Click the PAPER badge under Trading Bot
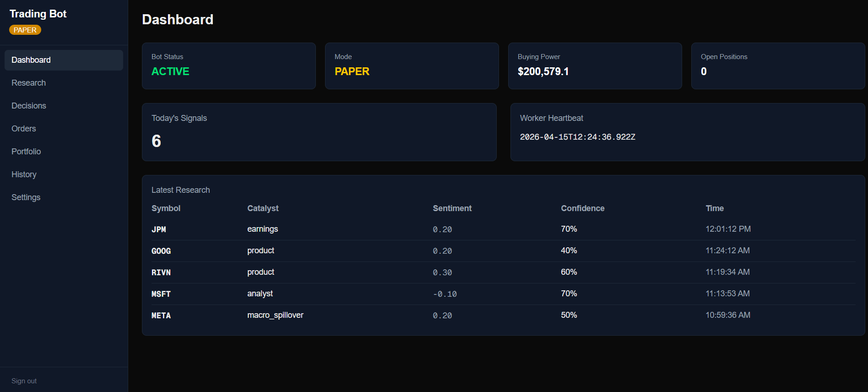The image size is (868, 392). point(25,30)
